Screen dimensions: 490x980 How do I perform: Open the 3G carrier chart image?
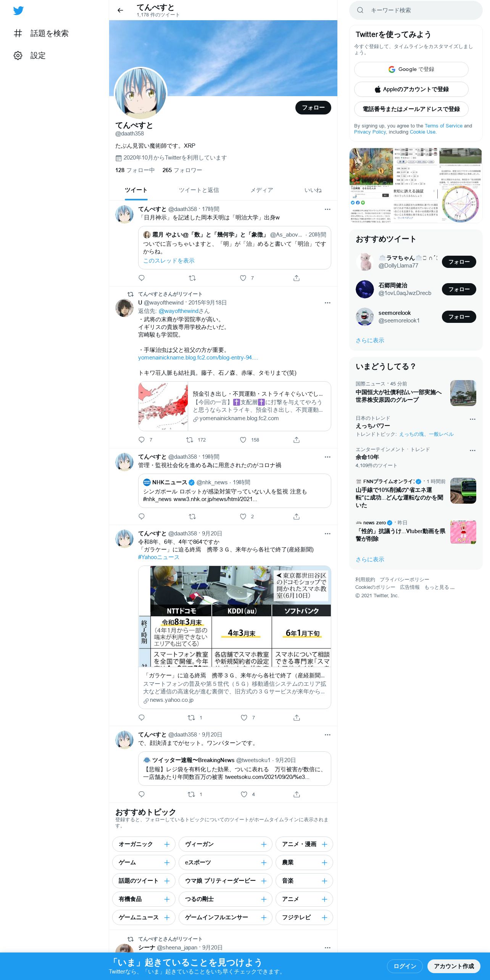[x=234, y=616]
